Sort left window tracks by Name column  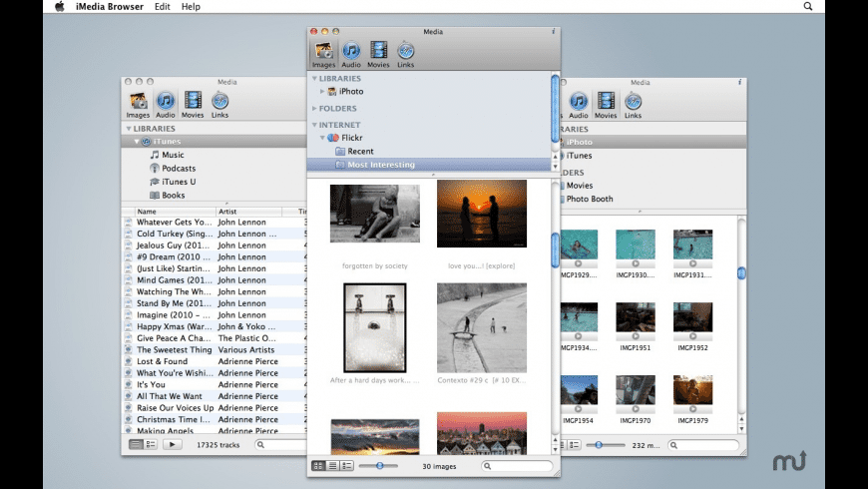coord(175,212)
